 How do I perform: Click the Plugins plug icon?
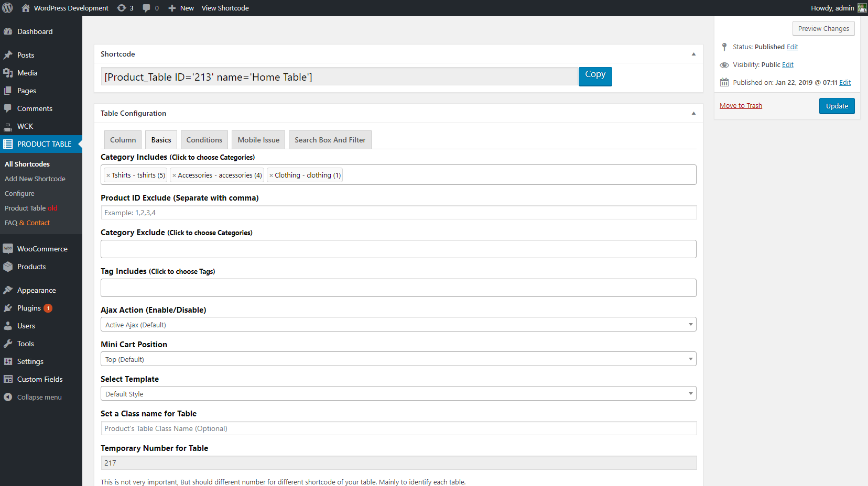click(8, 308)
